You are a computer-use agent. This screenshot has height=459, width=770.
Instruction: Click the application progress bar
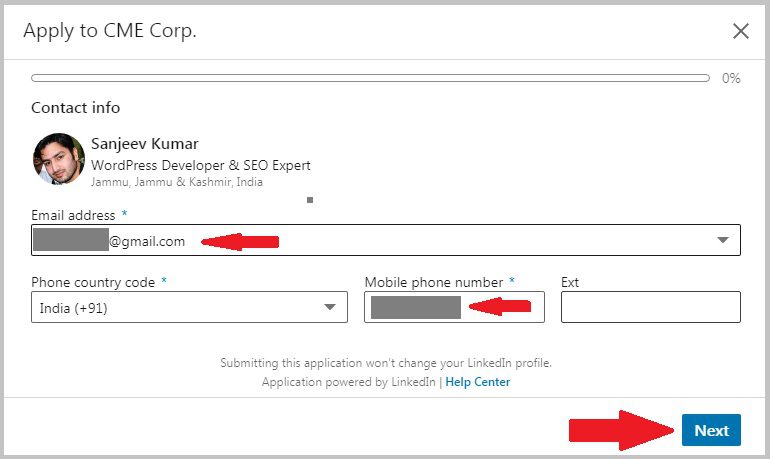point(370,78)
